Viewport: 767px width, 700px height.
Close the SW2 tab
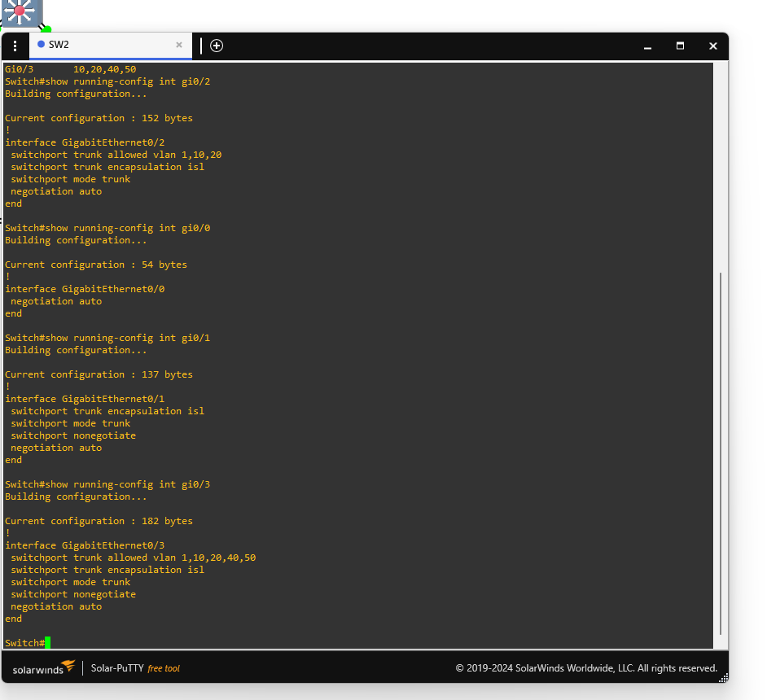(x=179, y=45)
